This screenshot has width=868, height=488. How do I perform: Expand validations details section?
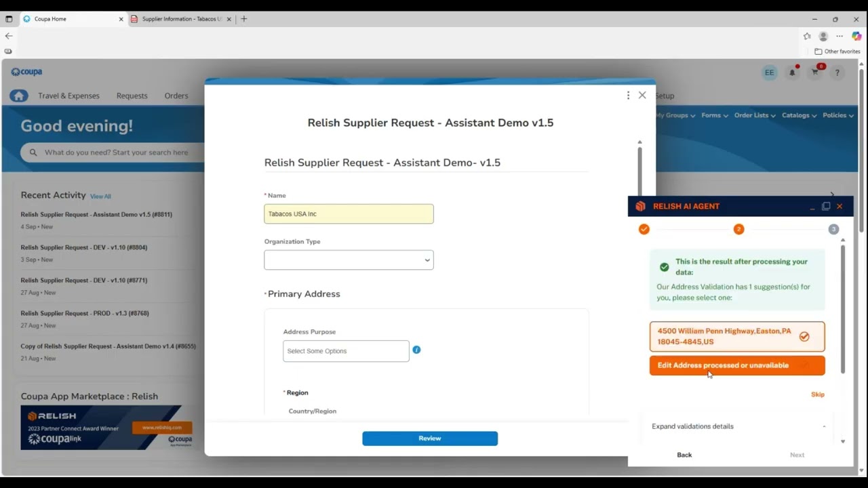pyautogui.click(x=738, y=426)
